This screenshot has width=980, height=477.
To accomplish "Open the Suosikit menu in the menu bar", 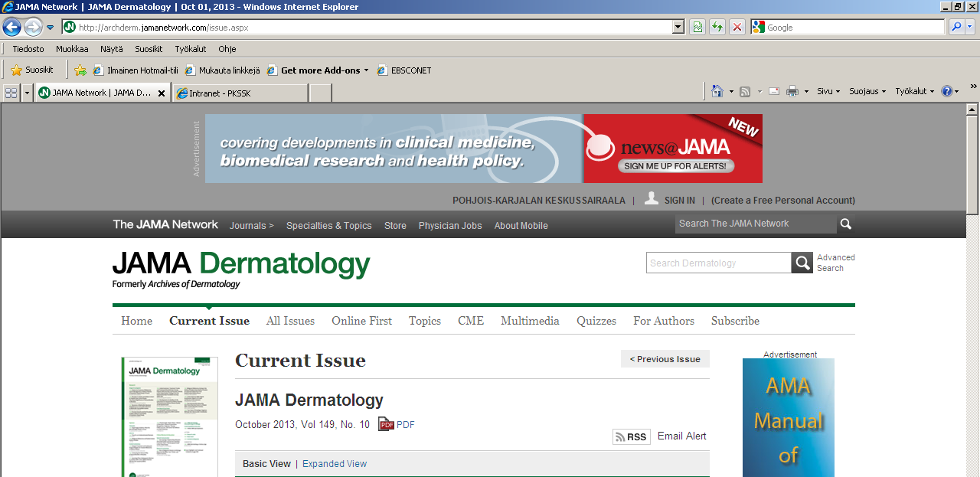I will click(x=149, y=49).
